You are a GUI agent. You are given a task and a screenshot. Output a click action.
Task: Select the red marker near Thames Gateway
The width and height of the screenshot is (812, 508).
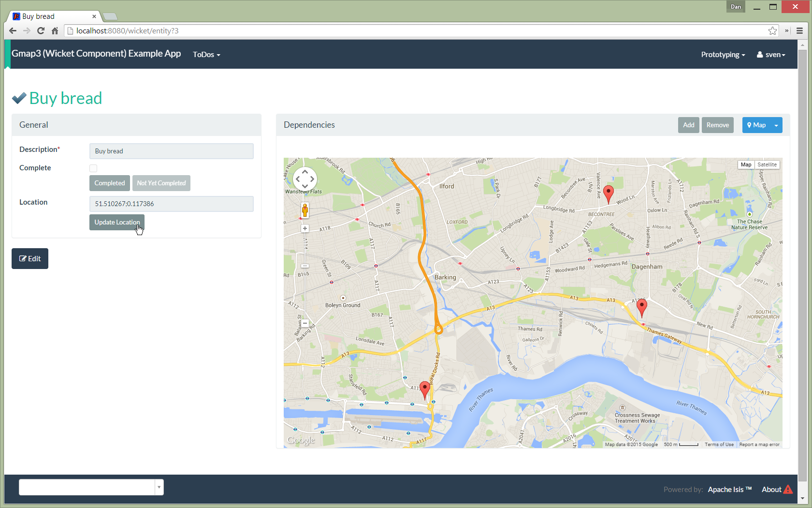point(642,307)
